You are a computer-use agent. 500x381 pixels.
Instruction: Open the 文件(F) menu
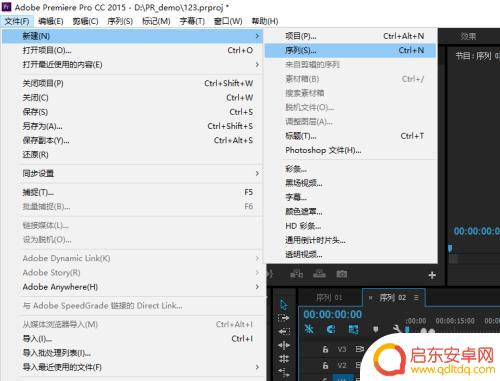pyautogui.click(x=17, y=21)
